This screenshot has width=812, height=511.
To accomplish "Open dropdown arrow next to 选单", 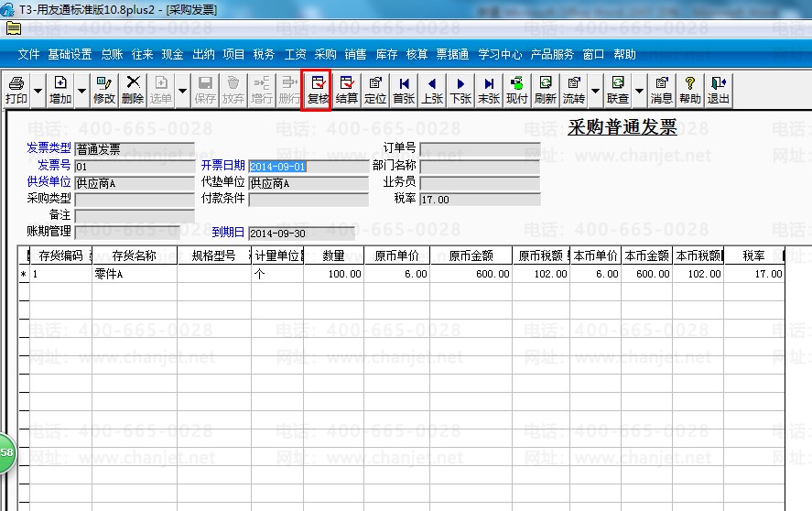I will point(182,91).
